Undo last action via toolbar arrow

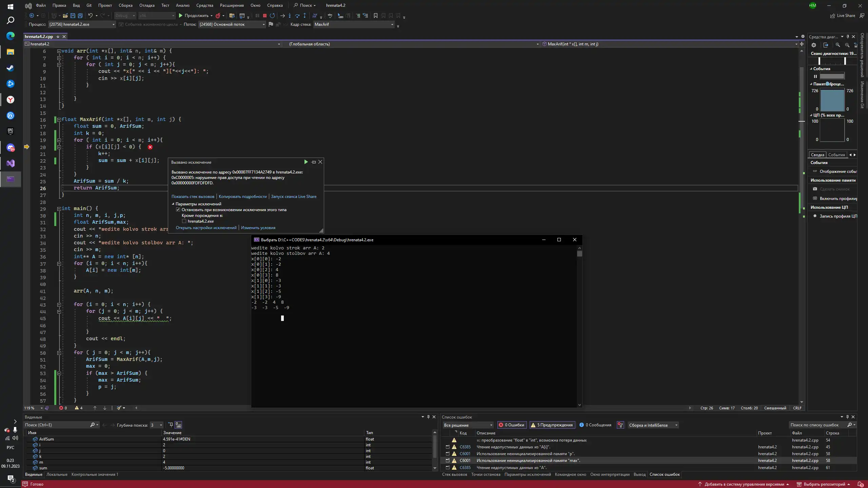click(x=90, y=16)
